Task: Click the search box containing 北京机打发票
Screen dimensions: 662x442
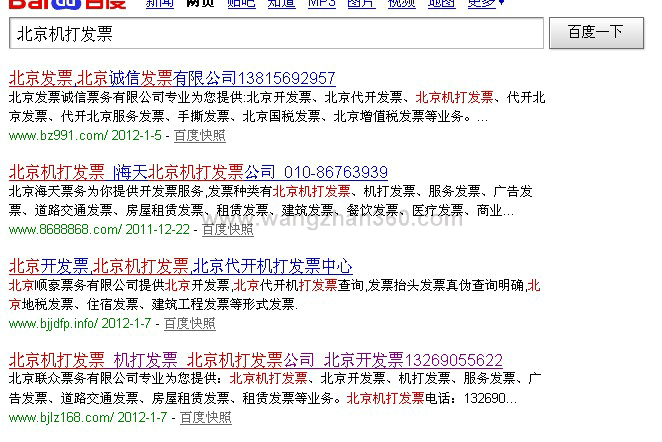Action: tap(277, 34)
